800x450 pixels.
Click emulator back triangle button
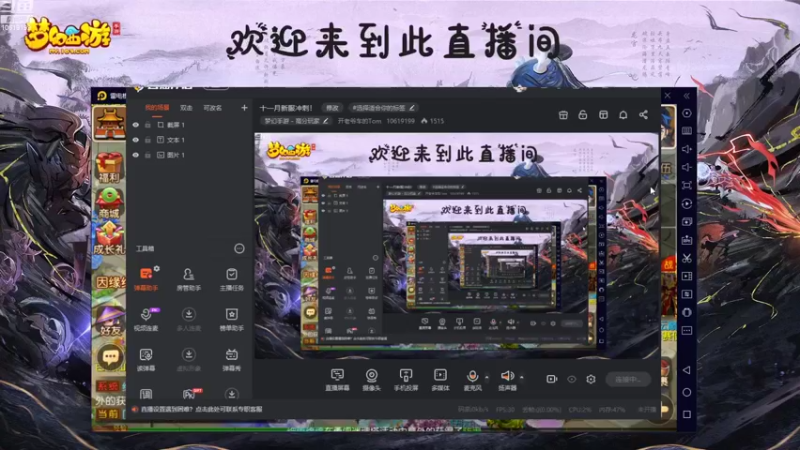(x=687, y=370)
